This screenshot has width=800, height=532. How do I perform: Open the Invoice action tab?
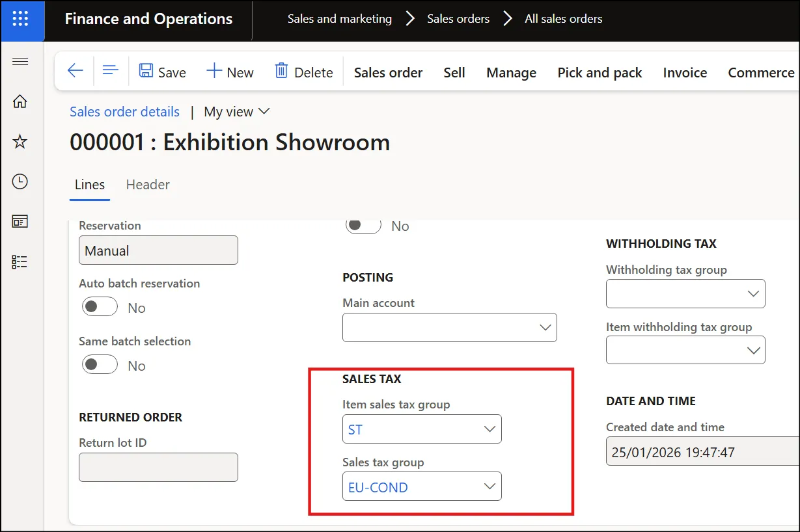tap(685, 73)
